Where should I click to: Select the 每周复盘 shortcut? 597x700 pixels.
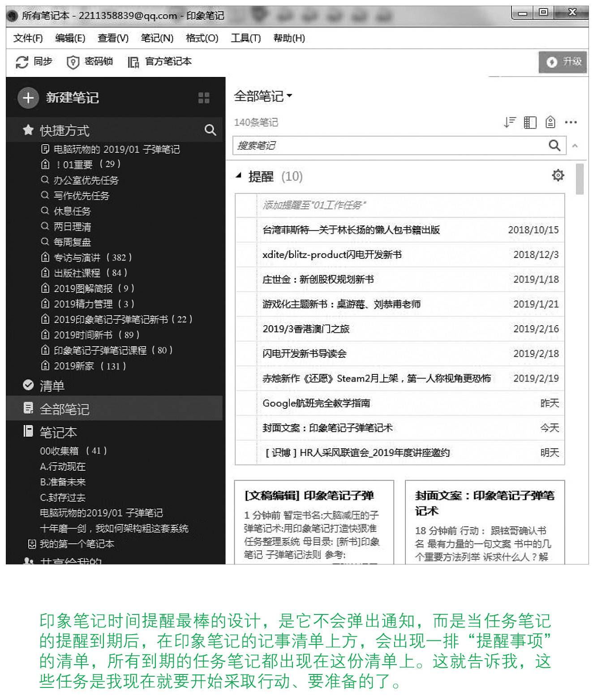point(72,242)
